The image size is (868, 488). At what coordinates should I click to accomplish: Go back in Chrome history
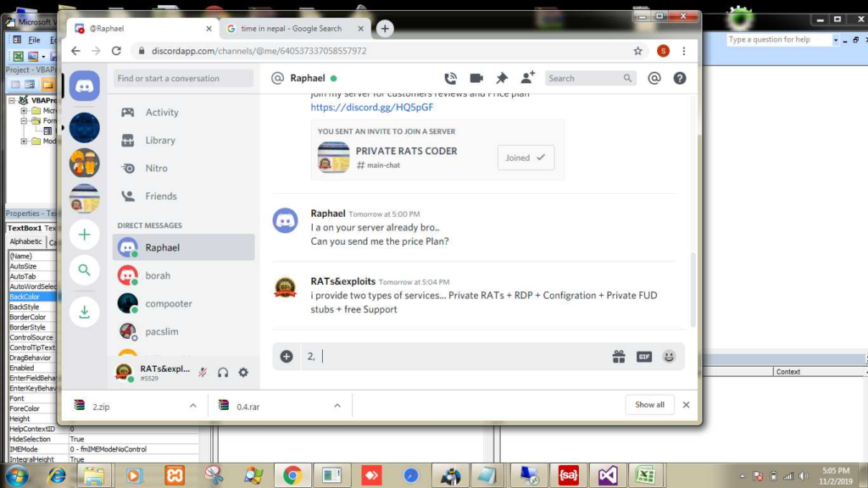pos(75,51)
